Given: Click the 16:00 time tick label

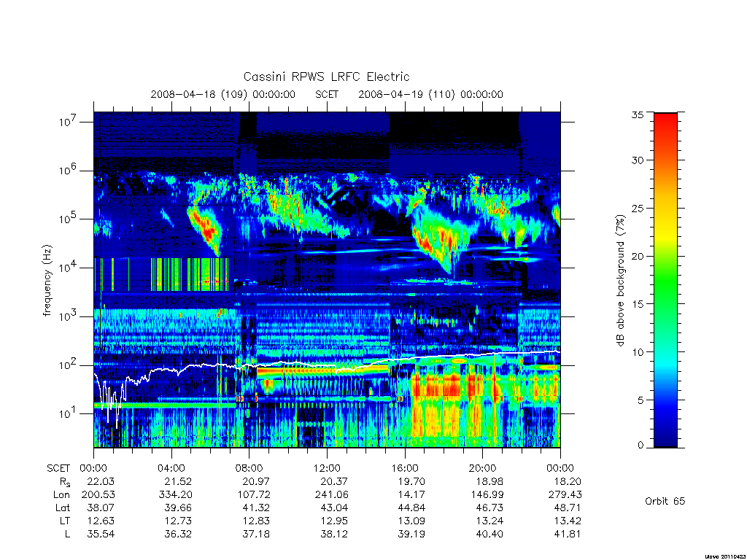Looking at the screenshot, I should click(404, 468).
